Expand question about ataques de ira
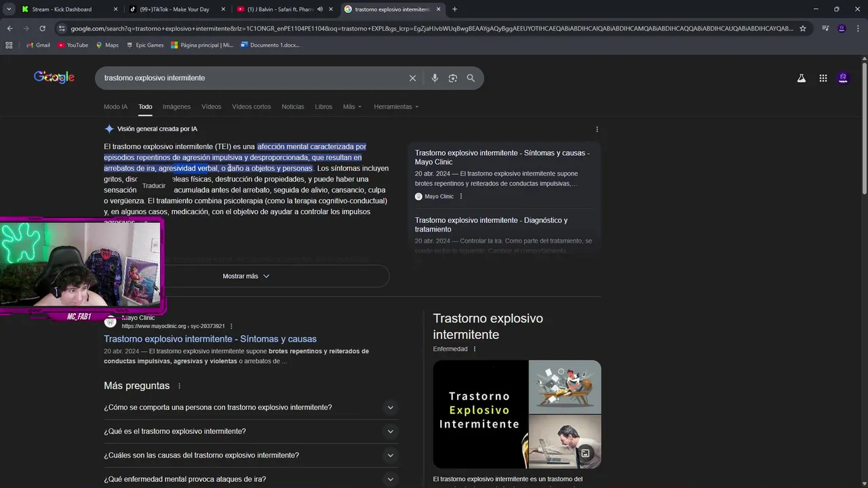 pyautogui.click(x=251, y=479)
